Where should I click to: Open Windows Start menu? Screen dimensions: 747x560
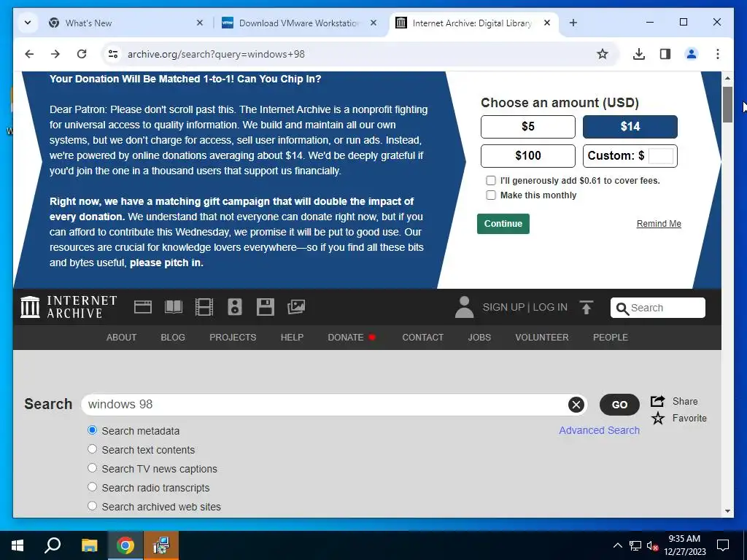coord(18,545)
